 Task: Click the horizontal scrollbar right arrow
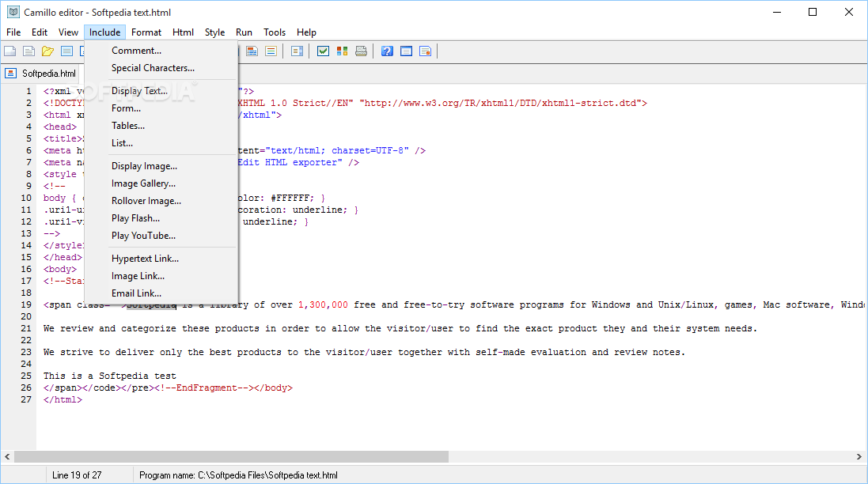tap(859, 457)
